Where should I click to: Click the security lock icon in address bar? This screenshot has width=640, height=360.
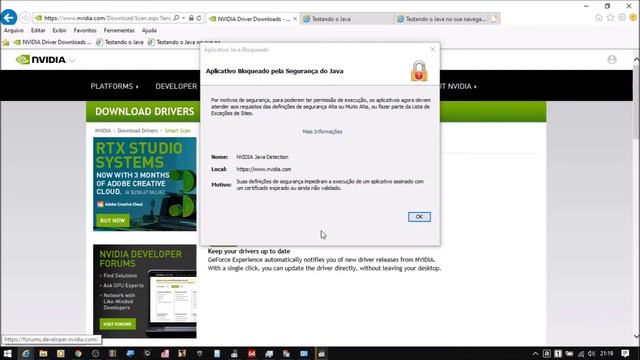click(x=191, y=18)
